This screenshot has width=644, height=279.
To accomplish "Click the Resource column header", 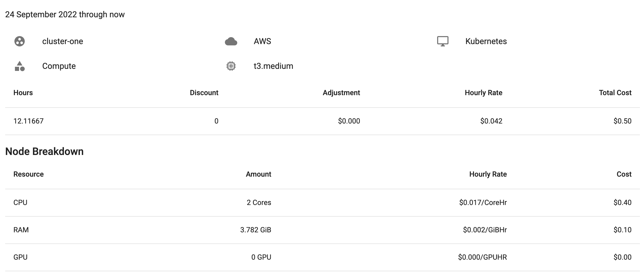I will [x=29, y=174].
